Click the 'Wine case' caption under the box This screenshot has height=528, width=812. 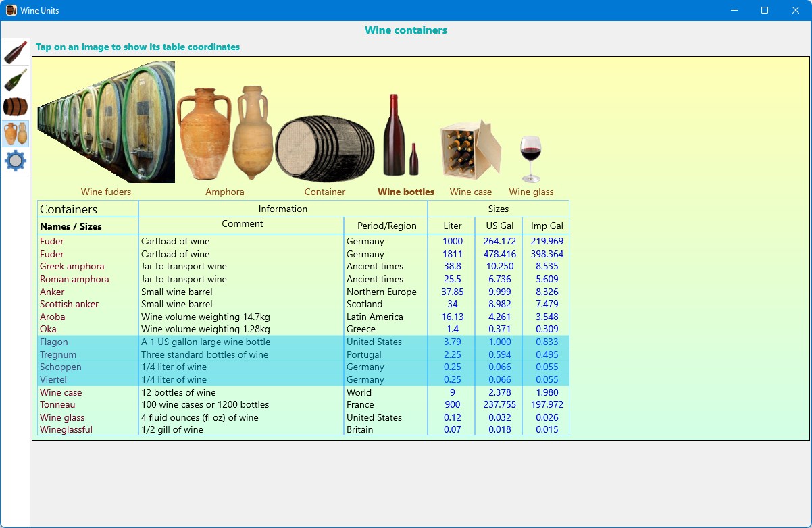[x=471, y=192]
